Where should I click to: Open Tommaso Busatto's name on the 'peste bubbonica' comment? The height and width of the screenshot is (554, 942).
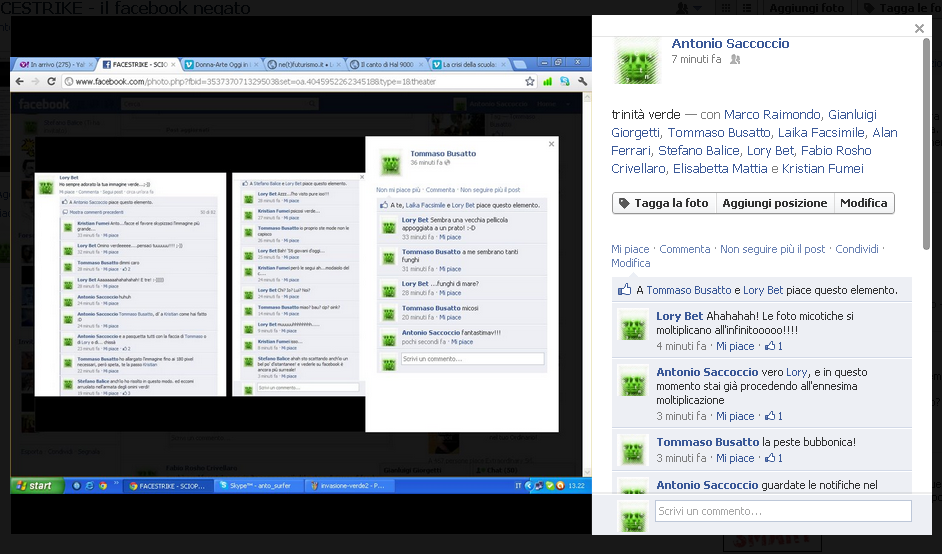[708, 442]
